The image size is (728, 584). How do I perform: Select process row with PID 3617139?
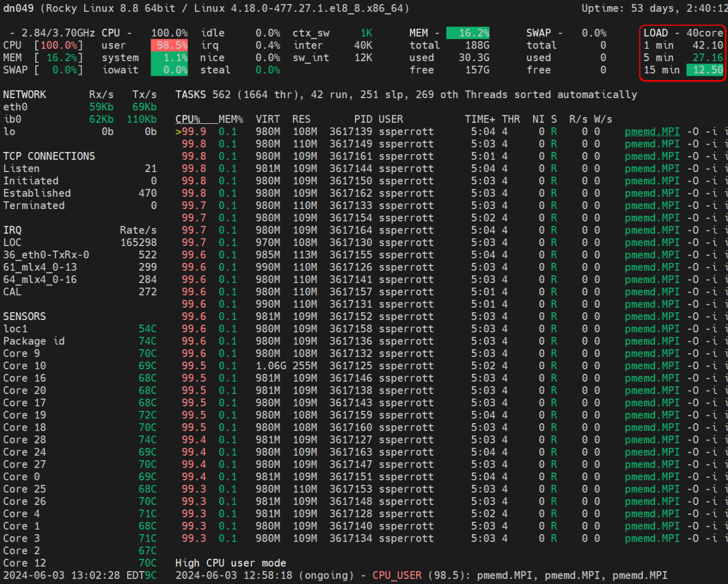[451, 132]
